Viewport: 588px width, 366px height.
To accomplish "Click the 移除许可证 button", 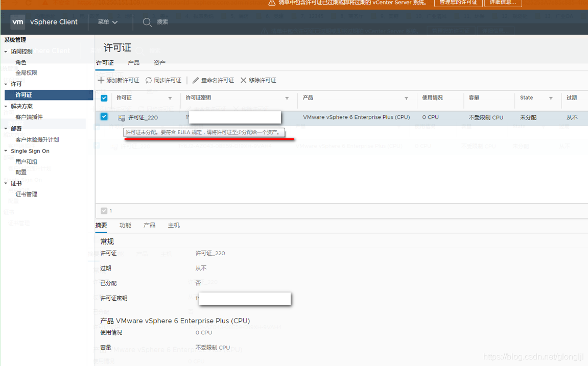I will tap(258, 80).
